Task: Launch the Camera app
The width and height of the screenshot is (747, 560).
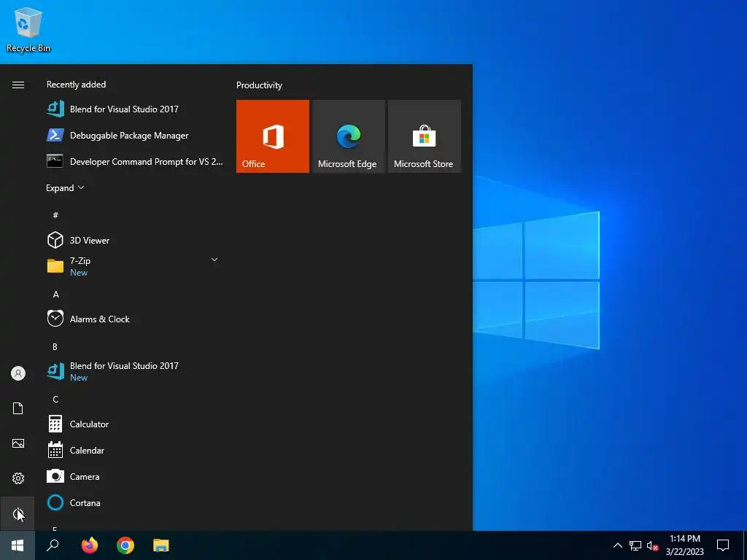Action: tap(135, 476)
